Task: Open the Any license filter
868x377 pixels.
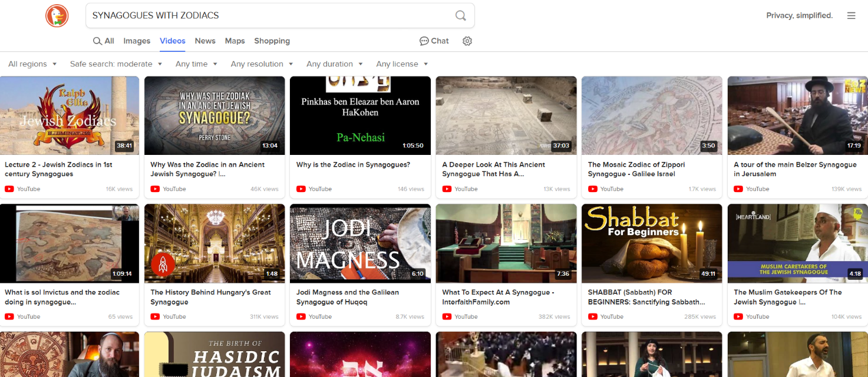Action: (402, 64)
